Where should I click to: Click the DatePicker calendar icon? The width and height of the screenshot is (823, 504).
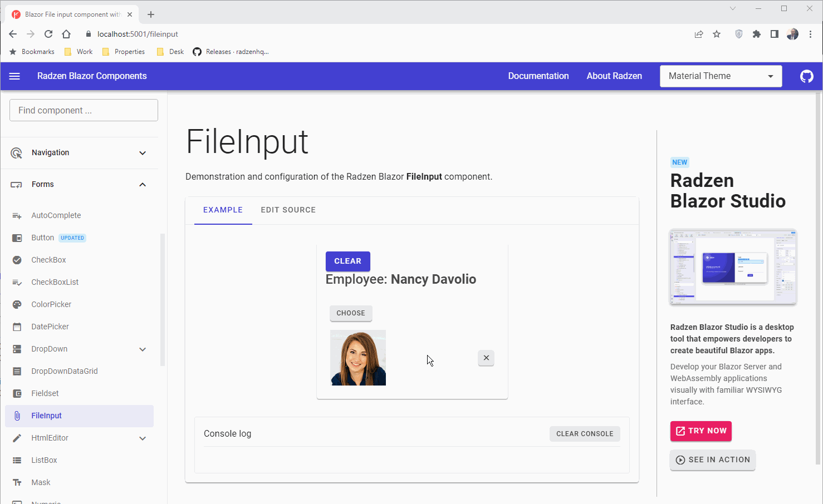(x=17, y=327)
